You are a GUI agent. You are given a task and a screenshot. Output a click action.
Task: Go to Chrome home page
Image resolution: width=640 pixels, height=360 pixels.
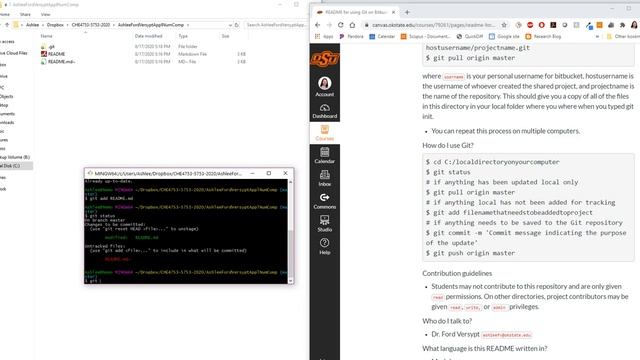pos(352,25)
